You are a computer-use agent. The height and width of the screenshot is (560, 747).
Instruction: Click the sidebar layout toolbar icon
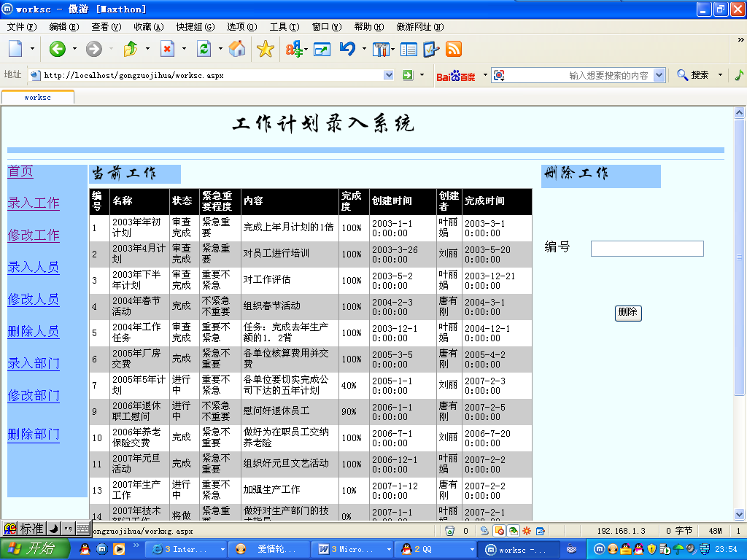(x=409, y=49)
